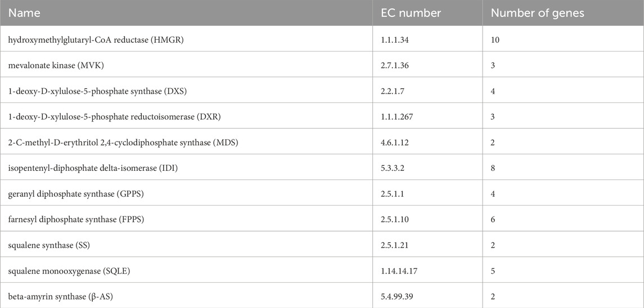Screen dimensions: 644x308
Task: Click the Name column header
Action: tap(24, 13)
